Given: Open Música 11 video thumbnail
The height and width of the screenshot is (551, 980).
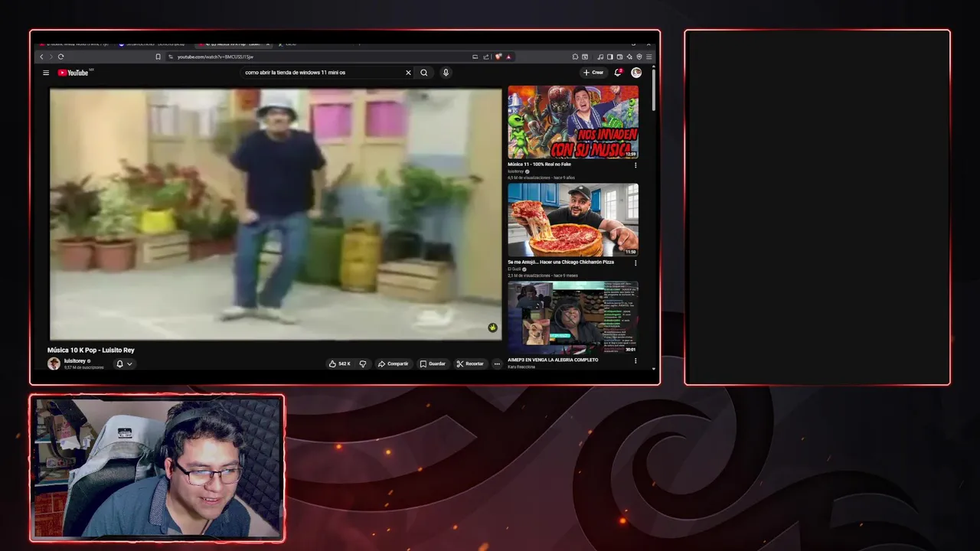Looking at the screenshot, I should pyautogui.click(x=573, y=122).
